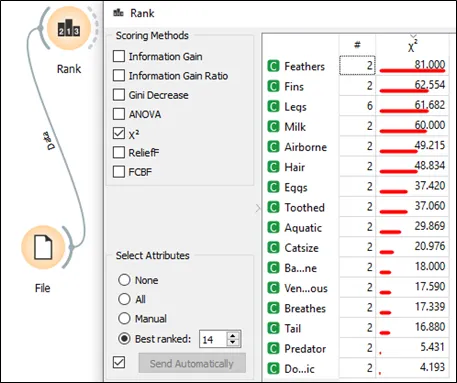Image resolution: width=457 pixels, height=383 pixels.
Task: Click the 20.976 score cell
Action: point(412,247)
